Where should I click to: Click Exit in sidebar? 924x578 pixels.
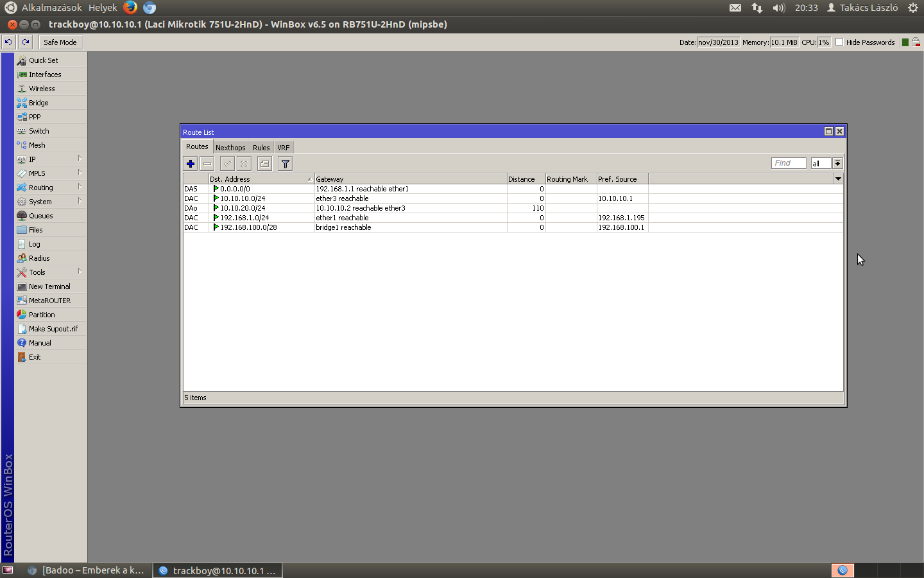coord(51,357)
